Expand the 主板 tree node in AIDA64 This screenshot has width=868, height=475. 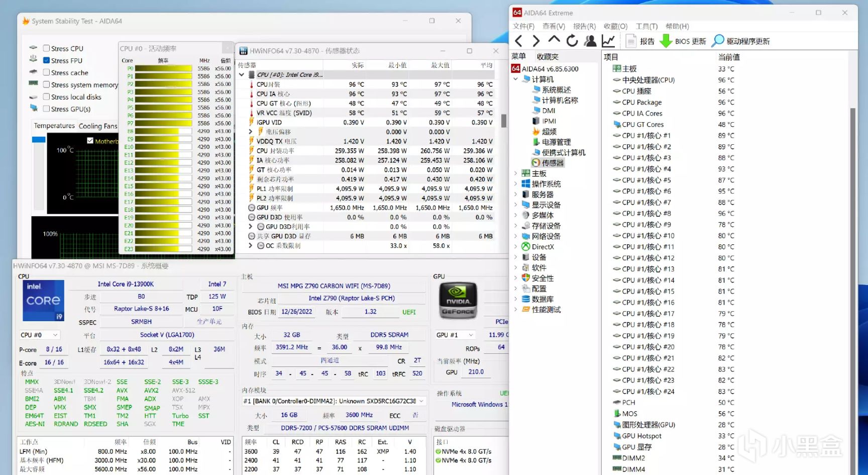515,173
